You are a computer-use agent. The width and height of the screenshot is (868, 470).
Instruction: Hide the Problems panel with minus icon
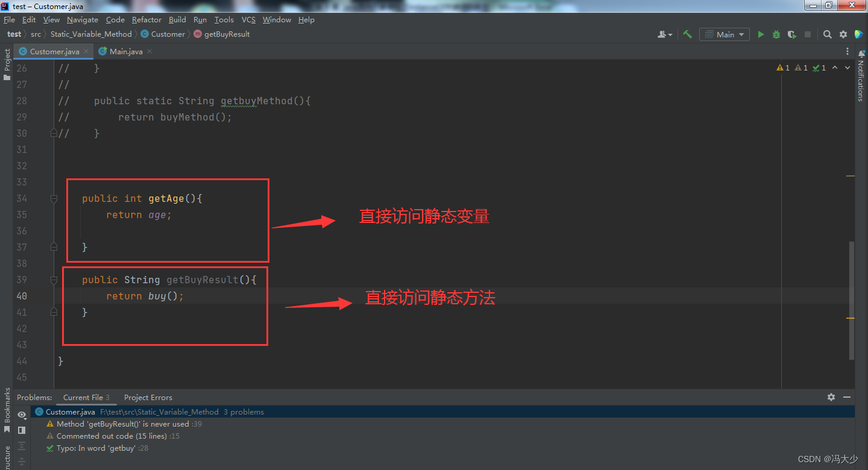tap(847, 397)
